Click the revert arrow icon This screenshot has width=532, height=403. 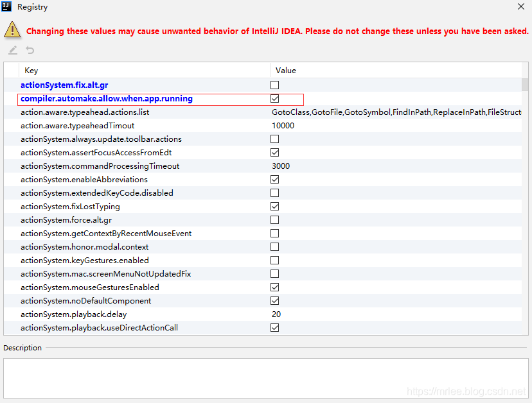pyautogui.click(x=29, y=49)
